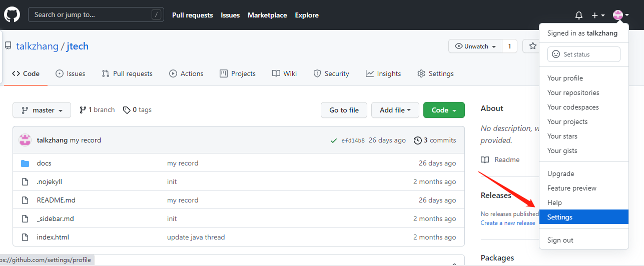Open the Projects tab

coord(238,73)
